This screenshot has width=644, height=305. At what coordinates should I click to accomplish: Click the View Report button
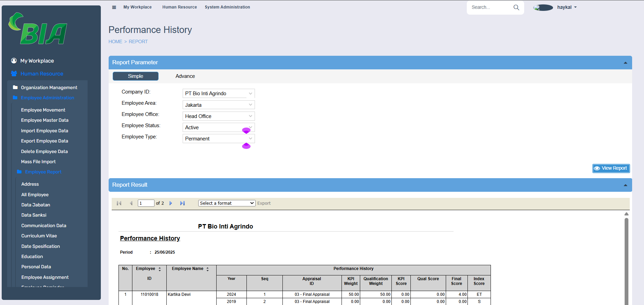(x=611, y=168)
